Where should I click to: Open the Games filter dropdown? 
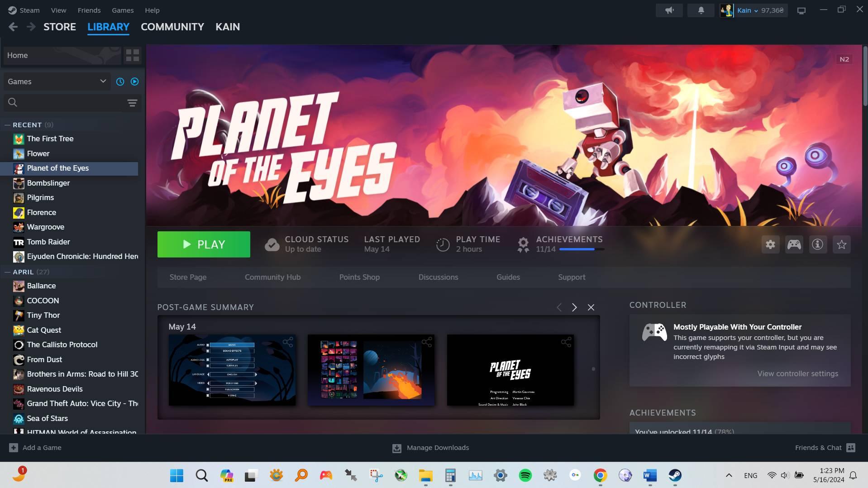(57, 81)
